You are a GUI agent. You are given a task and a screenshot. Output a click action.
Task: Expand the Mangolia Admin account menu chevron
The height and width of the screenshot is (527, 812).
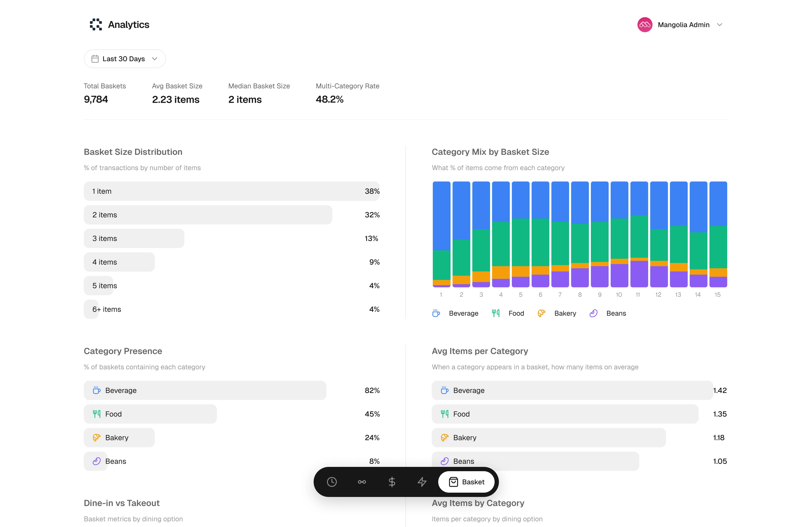[720, 24]
